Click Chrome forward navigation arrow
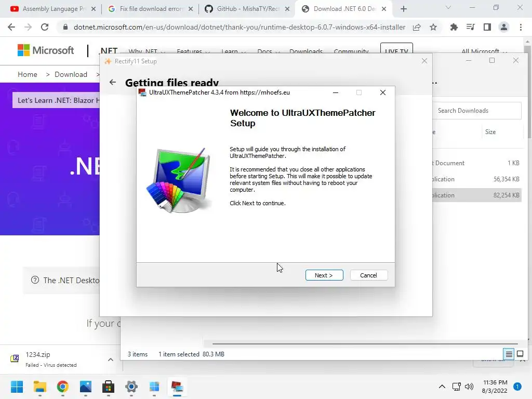This screenshot has width=532, height=399. point(28,27)
